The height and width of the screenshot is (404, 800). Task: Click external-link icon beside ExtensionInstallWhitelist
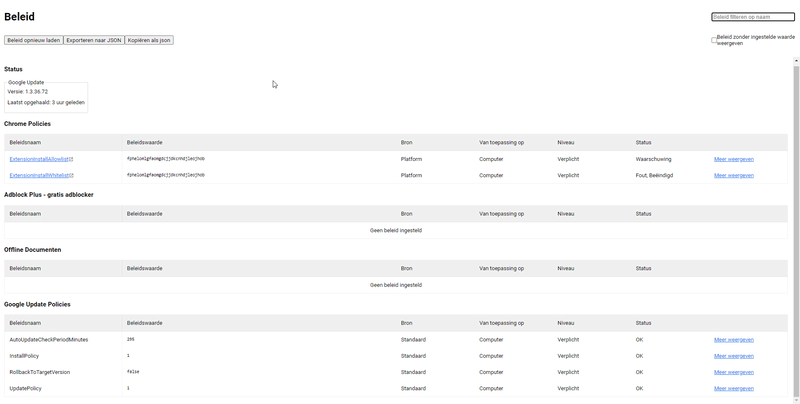point(71,175)
